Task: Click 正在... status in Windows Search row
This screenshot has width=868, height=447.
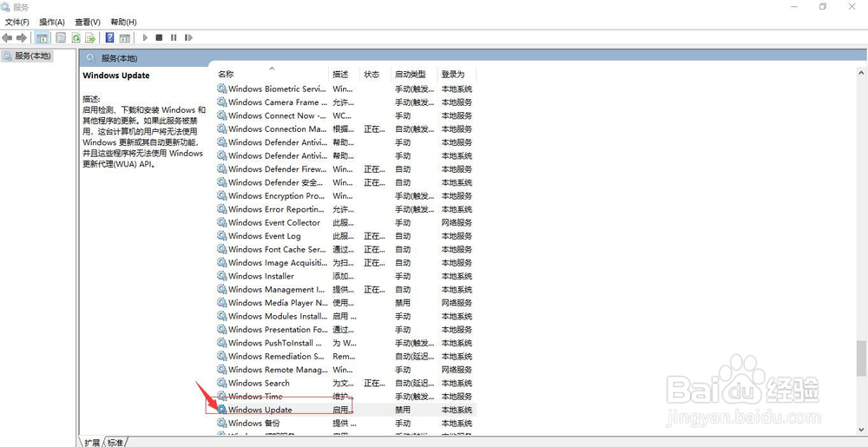Action: [374, 383]
